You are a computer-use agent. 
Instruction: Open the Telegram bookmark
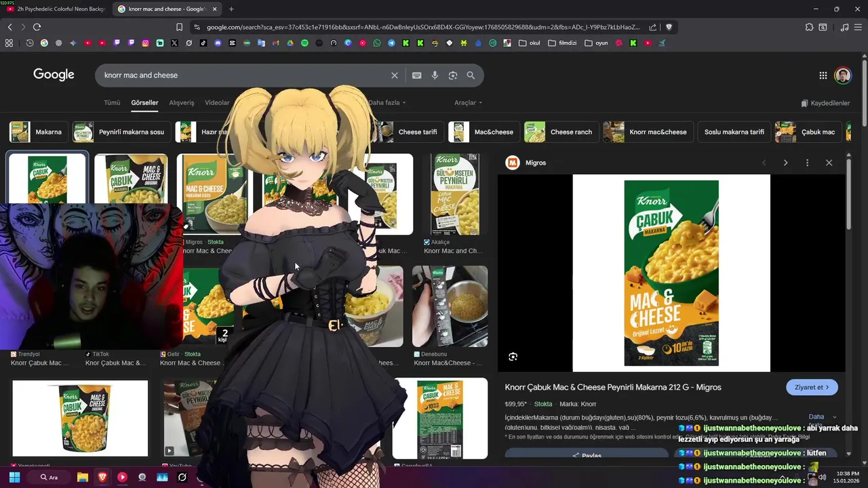point(391,43)
